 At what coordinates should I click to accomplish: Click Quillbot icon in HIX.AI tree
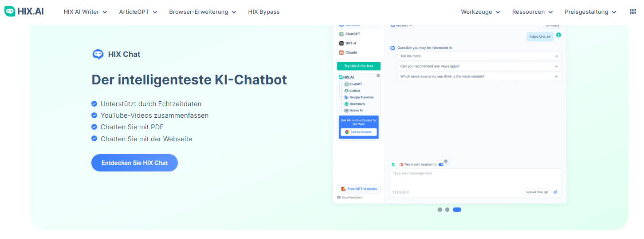coord(346,91)
